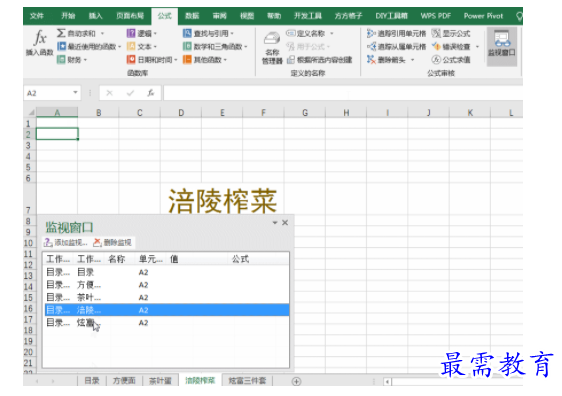Expand Error Checking dropdown arrow
This screenshot has width=562, height=396.
click(477, 47)
